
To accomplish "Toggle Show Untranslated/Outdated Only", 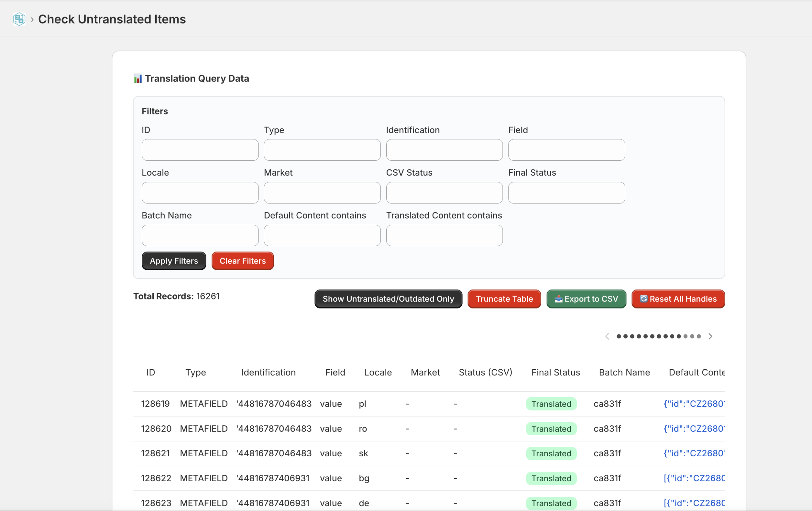I will pos(388,299).
